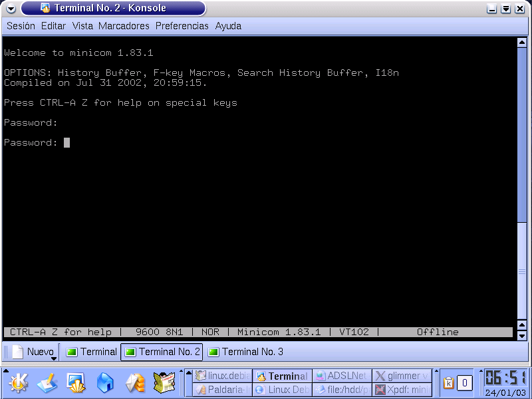Click the tray box showing 0
532x399 pixels.
pos(465,383)
